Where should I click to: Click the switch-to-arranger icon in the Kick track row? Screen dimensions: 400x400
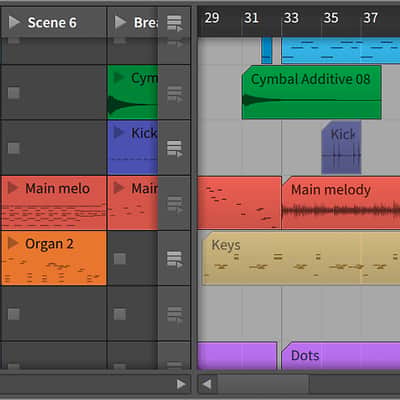[175, 149]
